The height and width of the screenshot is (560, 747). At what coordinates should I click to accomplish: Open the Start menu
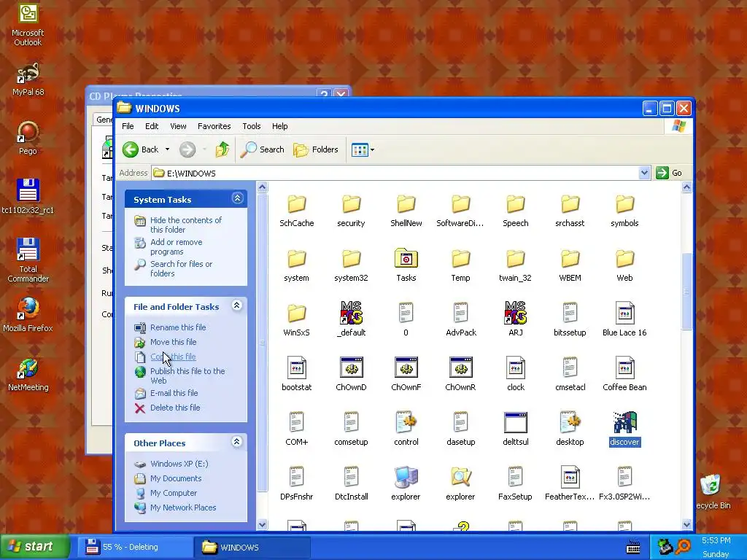(x=35, y=547)
